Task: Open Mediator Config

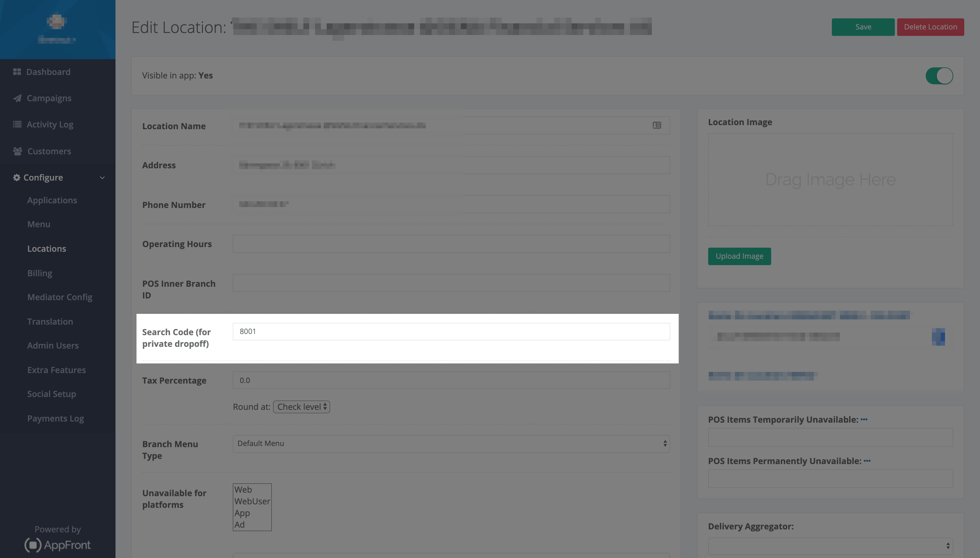Action: [x=60, y=297]
